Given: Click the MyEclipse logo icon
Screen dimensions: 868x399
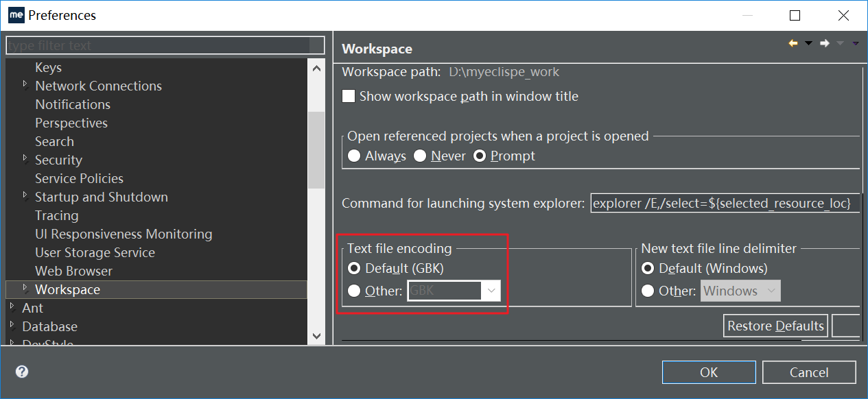Looking at the screenshot, I should tap(16, 15).
